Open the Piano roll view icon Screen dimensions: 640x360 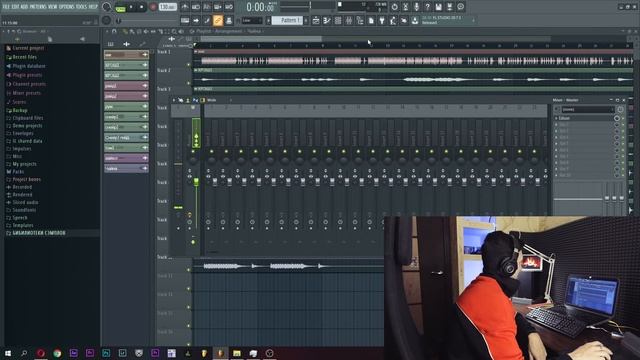[327, 20]
